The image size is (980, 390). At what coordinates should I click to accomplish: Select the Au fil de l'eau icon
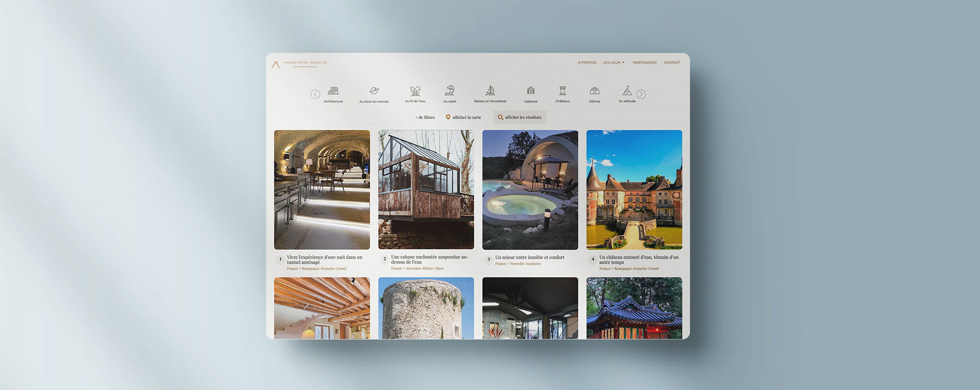click(415, 91)
